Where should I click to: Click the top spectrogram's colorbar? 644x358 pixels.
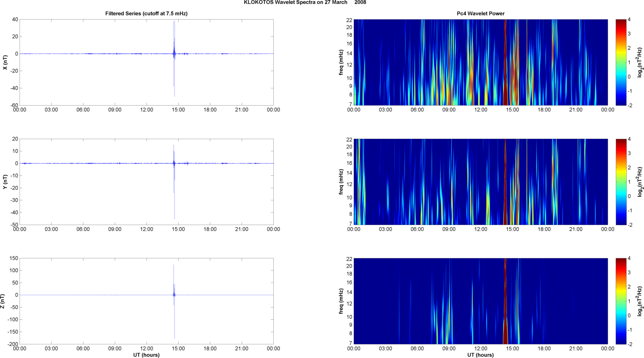[620, 62]
